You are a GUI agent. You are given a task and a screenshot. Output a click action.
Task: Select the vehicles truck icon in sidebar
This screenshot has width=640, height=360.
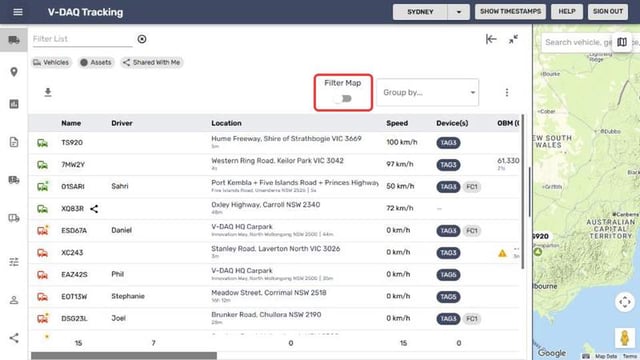(x=14, y=40)
